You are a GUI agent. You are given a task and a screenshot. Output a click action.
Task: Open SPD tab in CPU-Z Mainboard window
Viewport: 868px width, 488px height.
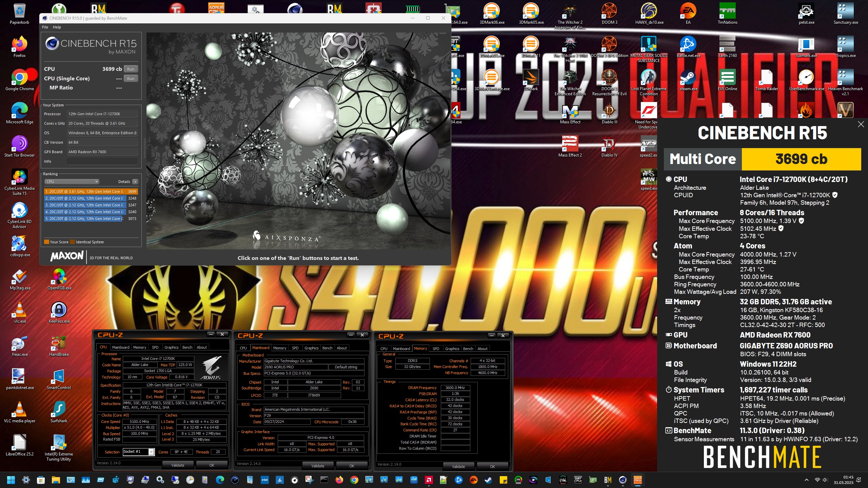[295, 348]
